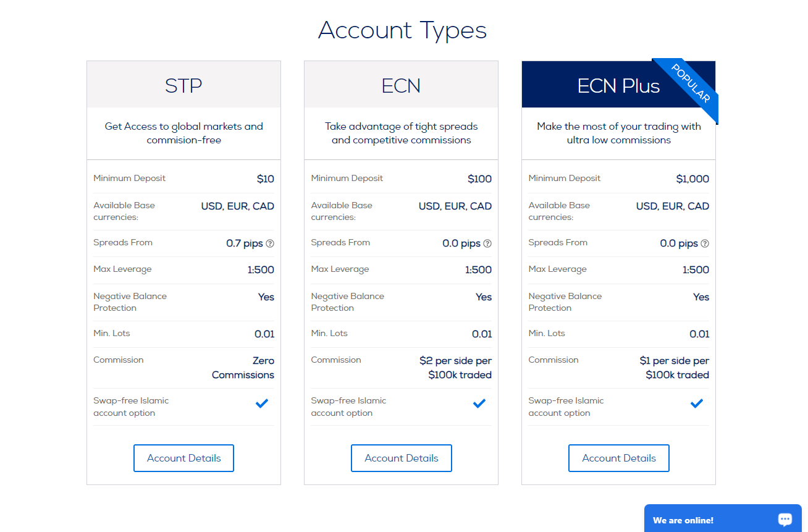This screenshot has height=532, width=808.
Task: Open ECN Plus Account Details
Action: [619, 458]
